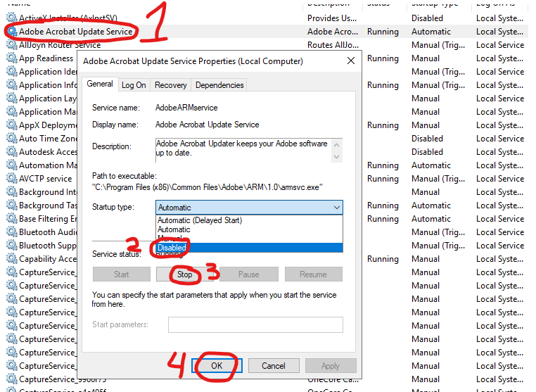Click the greyed Resume button

tap(313, 274)
